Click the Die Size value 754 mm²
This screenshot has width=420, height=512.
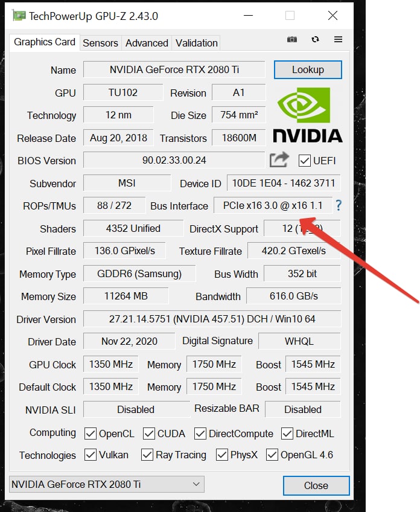[239, 115]
